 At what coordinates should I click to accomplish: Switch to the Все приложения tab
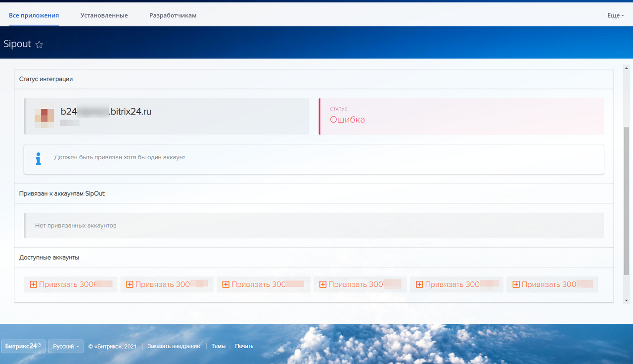[34, 15]
